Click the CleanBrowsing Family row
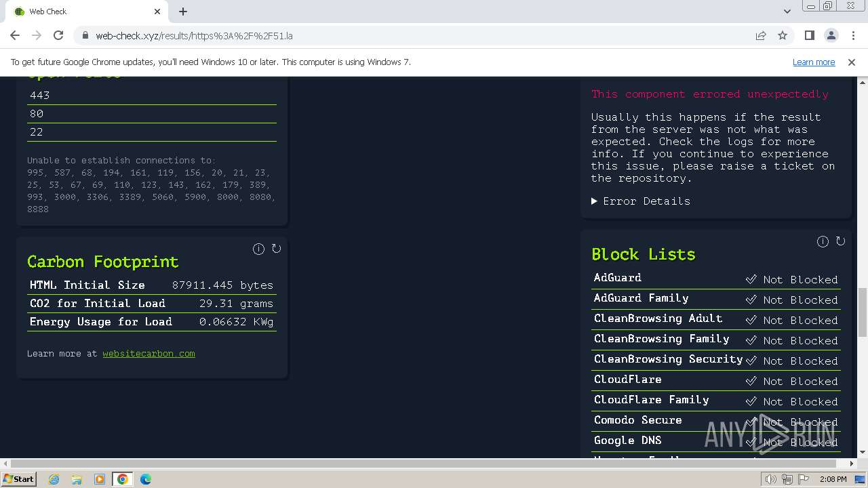The height and width of the screenshot is (488, 868). coord(716,340)
